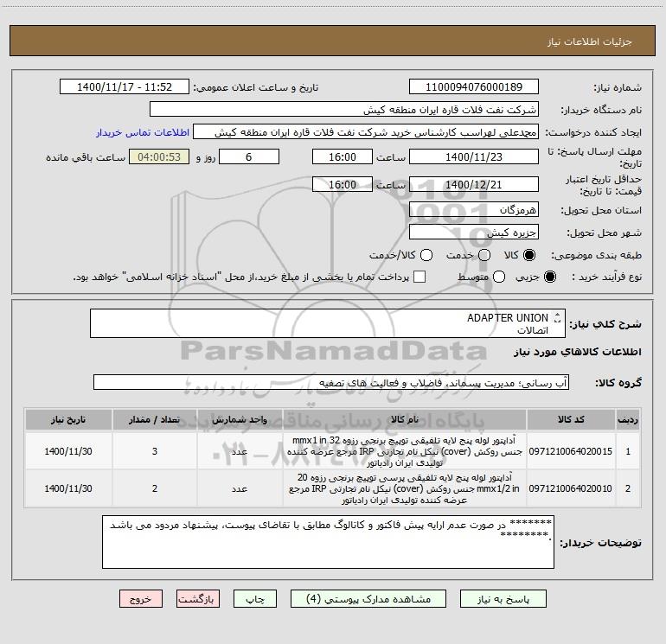Click the بازگشت back button

(x=198, y=598)
